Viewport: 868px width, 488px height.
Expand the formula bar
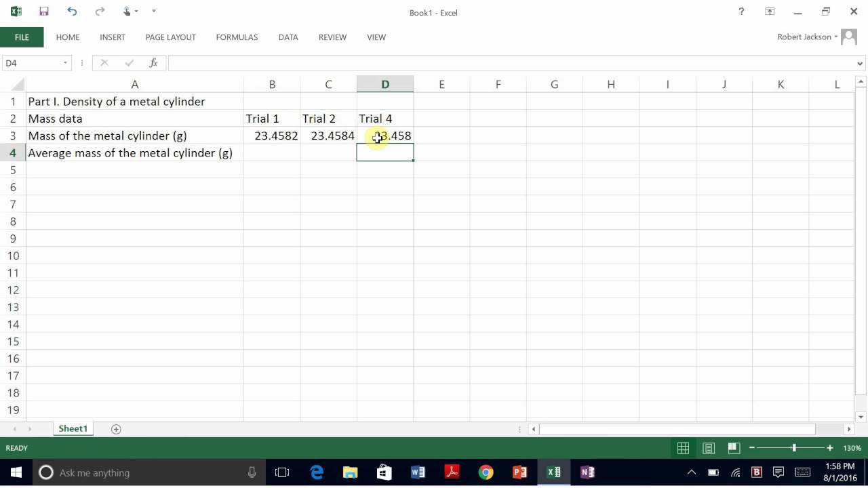(861, 63)
